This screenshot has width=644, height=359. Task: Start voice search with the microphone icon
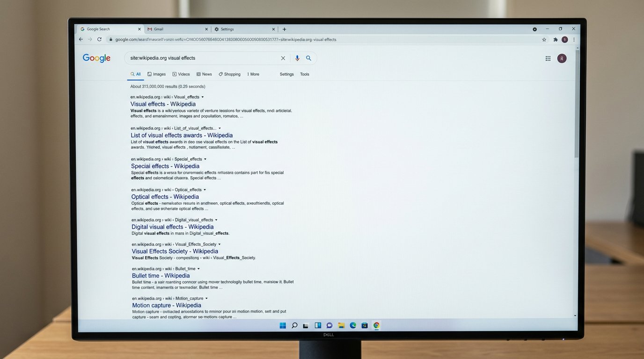pyautogui.click(x=297, y=58)
